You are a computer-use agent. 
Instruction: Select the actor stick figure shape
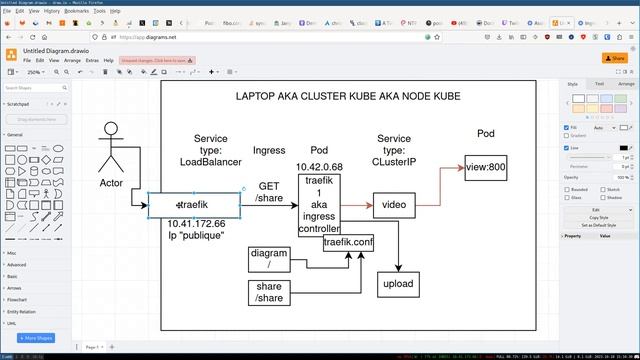(x=46, y=194)
